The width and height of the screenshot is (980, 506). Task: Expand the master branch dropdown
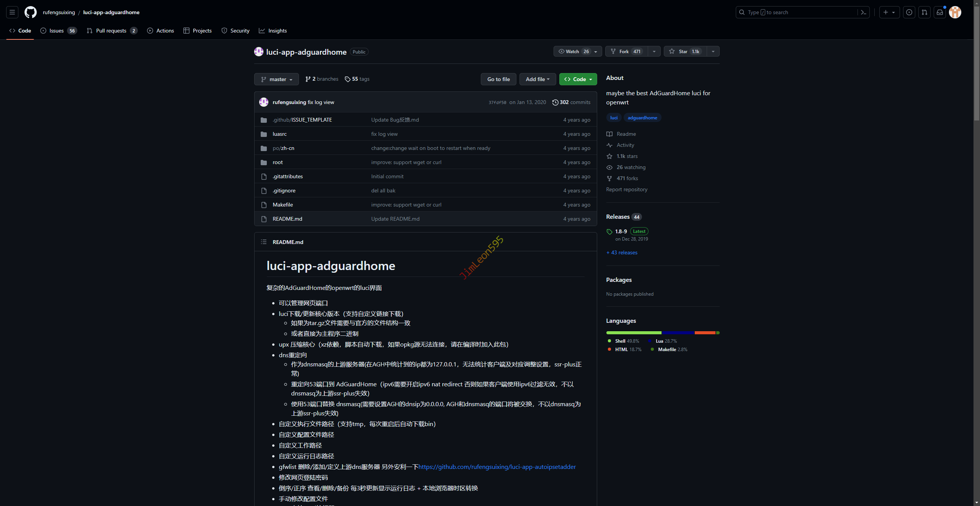276,79
